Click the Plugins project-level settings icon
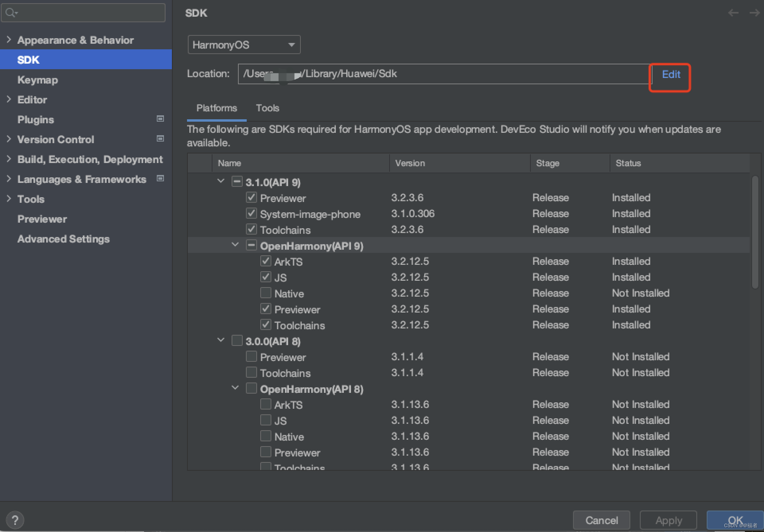The width and height of the screenshot is (764, 532). pos(160,119)
